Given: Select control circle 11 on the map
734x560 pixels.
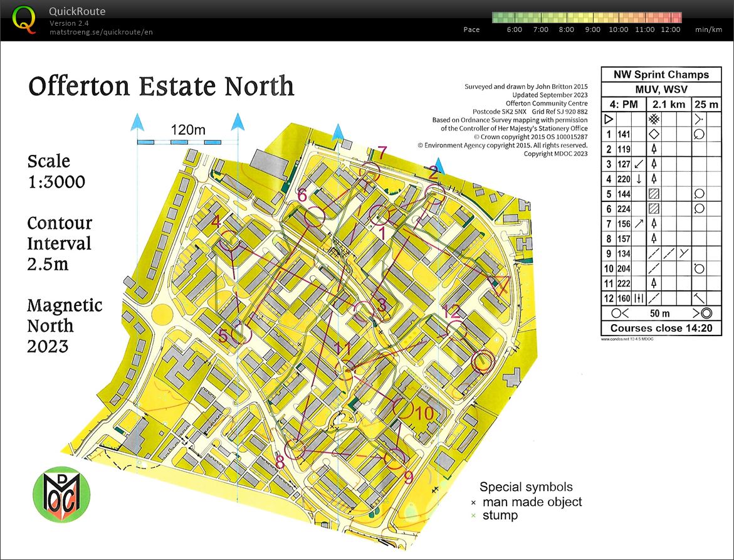Looking at the screenshot, I should click(347, 370).
